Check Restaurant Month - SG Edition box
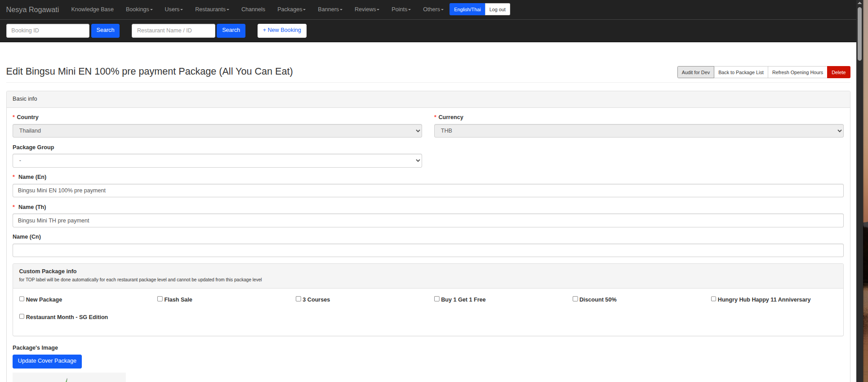This screenshot has height=382, width=868. coord(22,316)
